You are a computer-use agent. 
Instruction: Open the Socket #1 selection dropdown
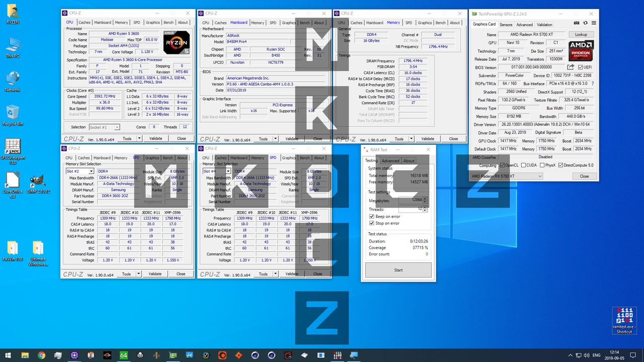click(104, 127)
